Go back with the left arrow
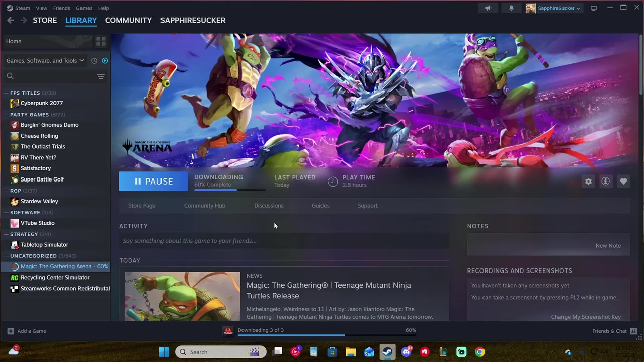 (11, 20)
